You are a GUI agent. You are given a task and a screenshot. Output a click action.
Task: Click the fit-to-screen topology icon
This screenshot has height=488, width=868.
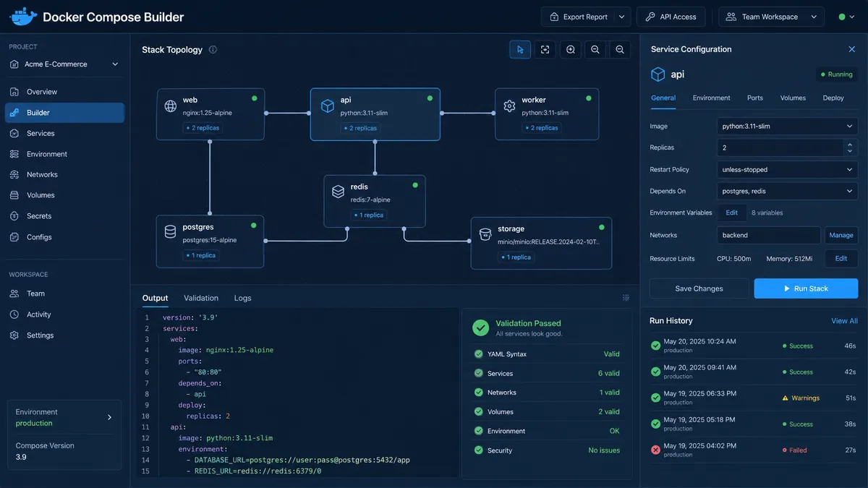(545, 49)
